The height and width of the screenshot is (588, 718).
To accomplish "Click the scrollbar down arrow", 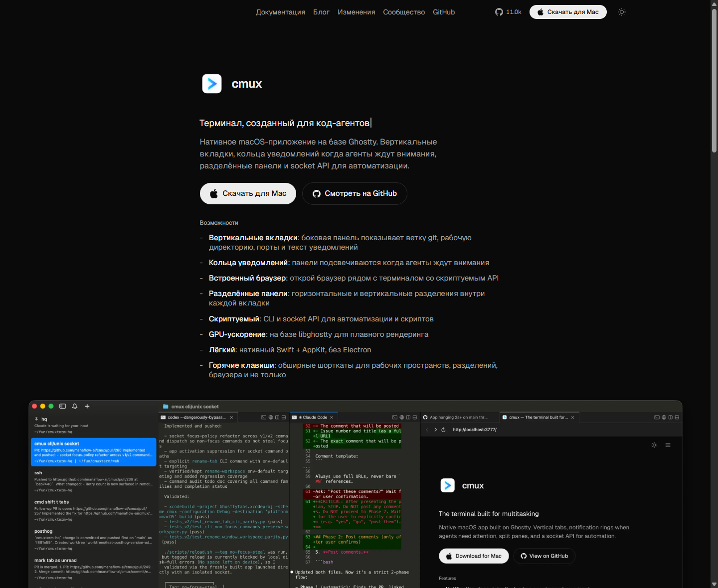I will 714,584.
